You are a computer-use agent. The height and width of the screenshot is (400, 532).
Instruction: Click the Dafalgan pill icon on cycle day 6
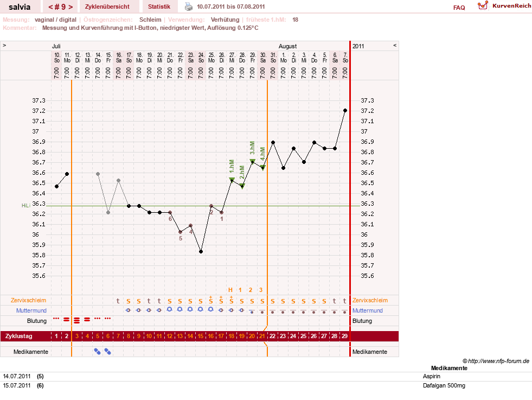[x=107, y=352]
